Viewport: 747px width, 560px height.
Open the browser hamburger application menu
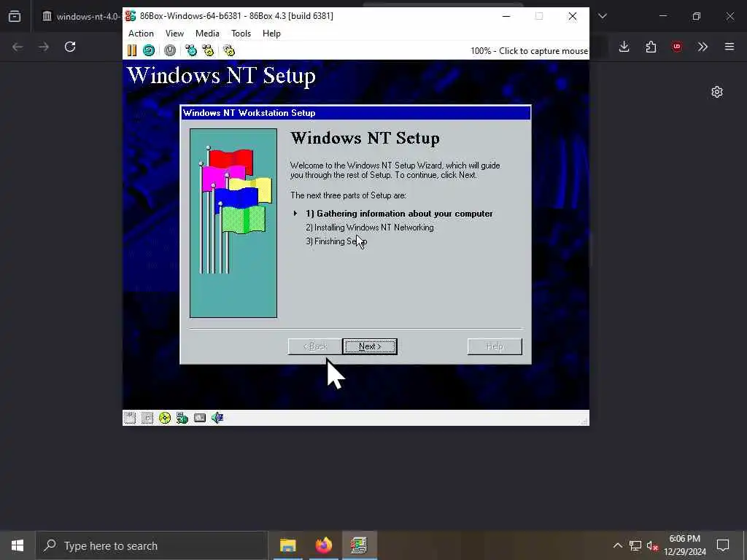coord(729,47)
